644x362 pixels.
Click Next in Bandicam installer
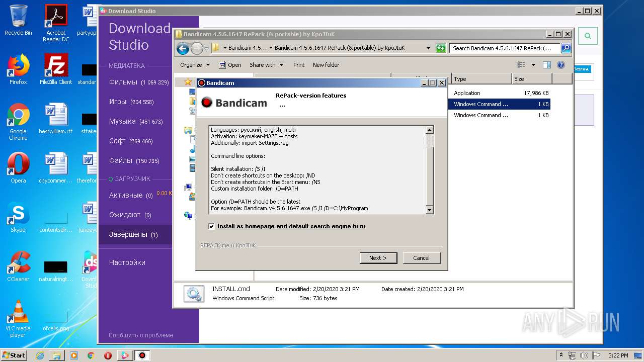(x=378, y=258)
